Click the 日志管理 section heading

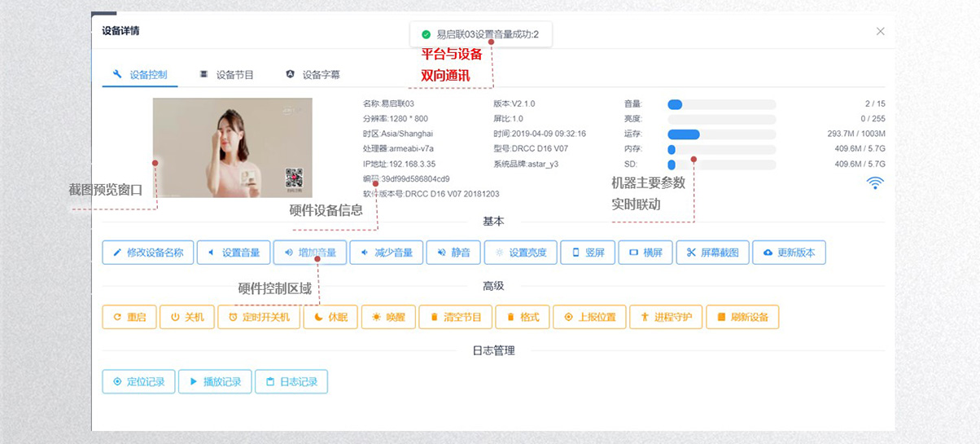(x=493, y=351)
